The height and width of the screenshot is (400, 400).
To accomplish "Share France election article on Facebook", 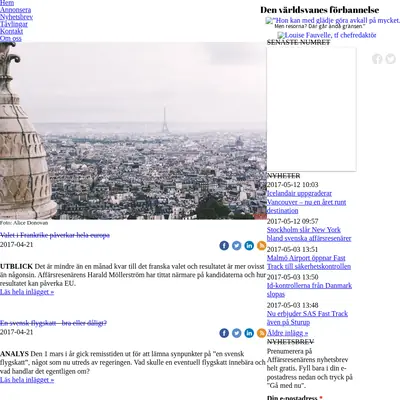I will click(x=224, y=246).
